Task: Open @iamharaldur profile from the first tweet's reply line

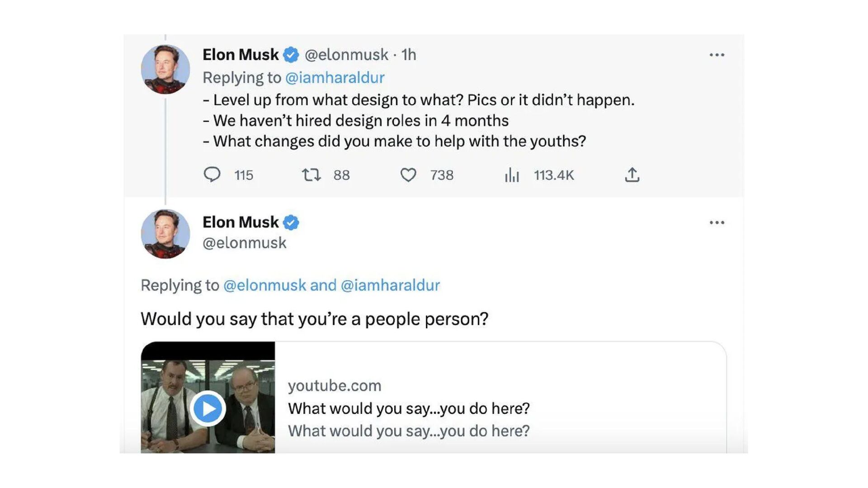Action: pos(335,78)
